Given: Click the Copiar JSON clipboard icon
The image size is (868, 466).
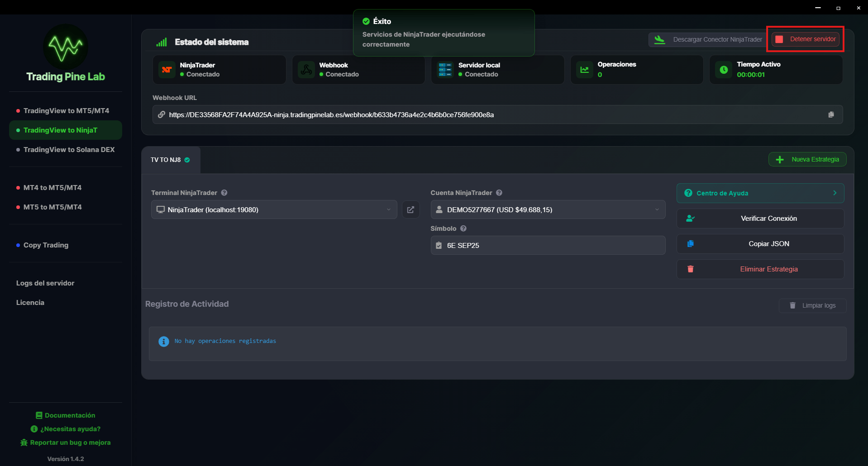Looking at the screenshot, I should tap(690, 243).
